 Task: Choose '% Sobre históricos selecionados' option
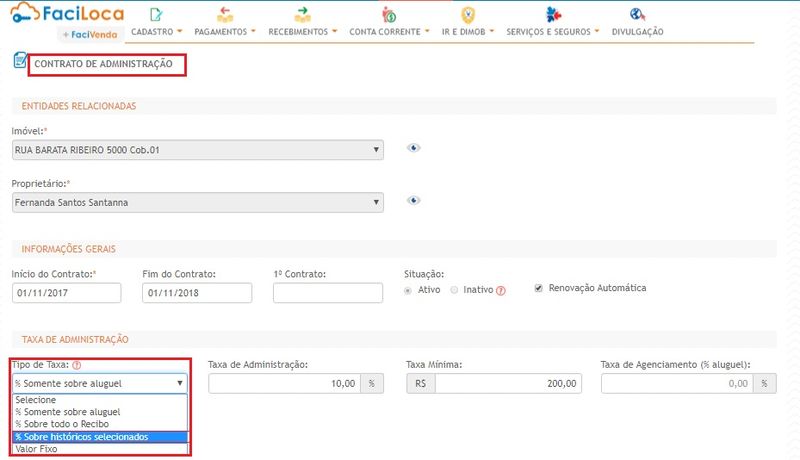pos(99,437)
